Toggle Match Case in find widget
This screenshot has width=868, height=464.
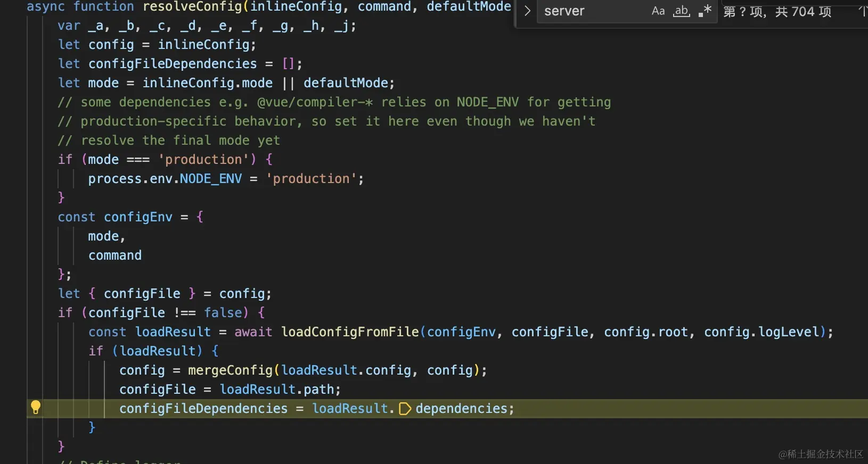pos(658,11)
